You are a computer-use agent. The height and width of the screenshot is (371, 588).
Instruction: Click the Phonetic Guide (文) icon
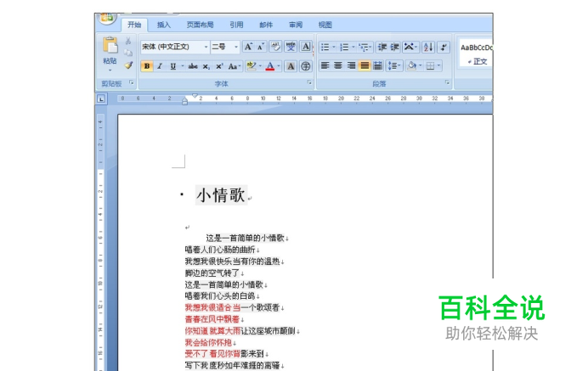coord(291,47)
